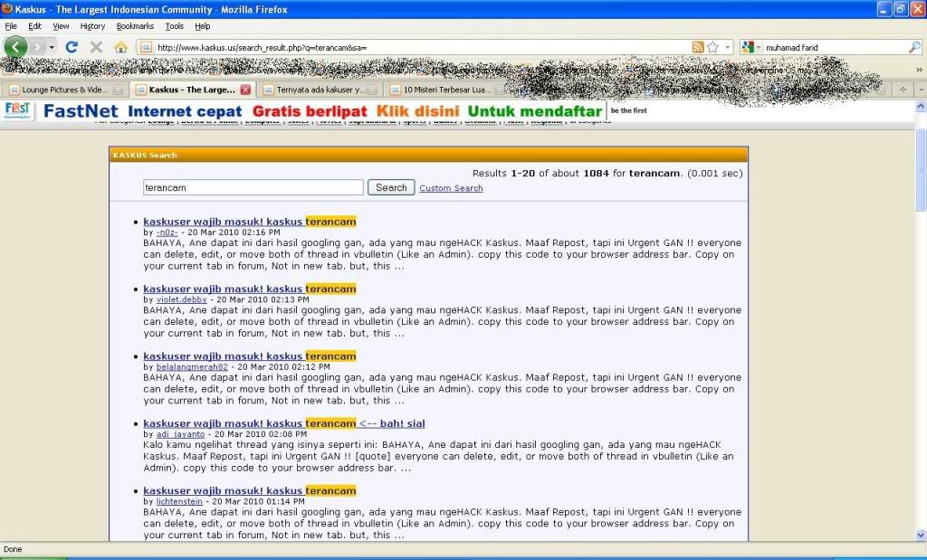Click the new tab plus button
This screenshot has height=560, width=927.
[903, 90]
